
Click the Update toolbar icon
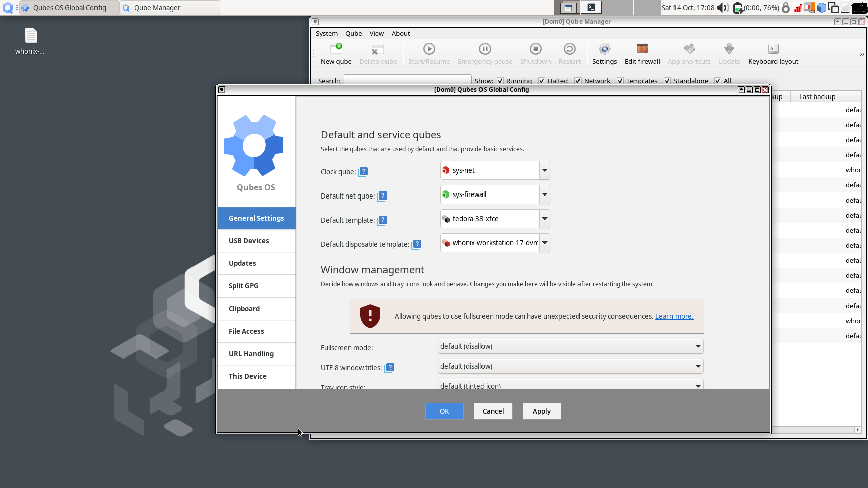click(x=729, y=49)
